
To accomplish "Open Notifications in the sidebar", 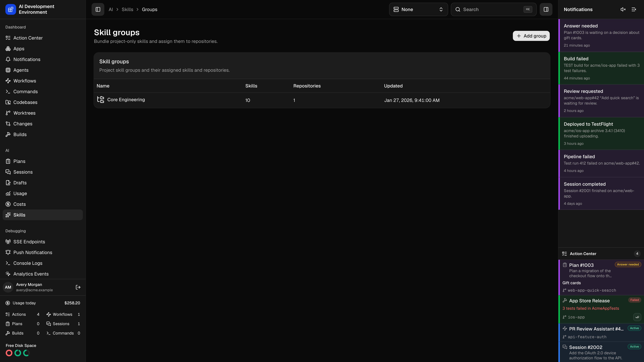I will (42, 59).
